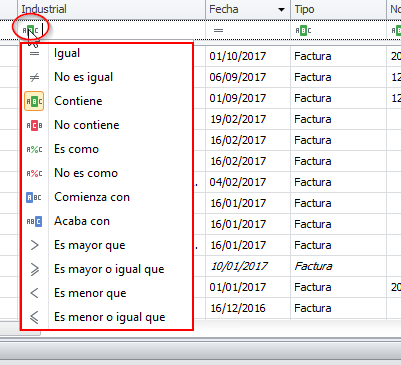Click the Industrial column header
This screenshot has height=365, width=401.
[x=112, y=9]
